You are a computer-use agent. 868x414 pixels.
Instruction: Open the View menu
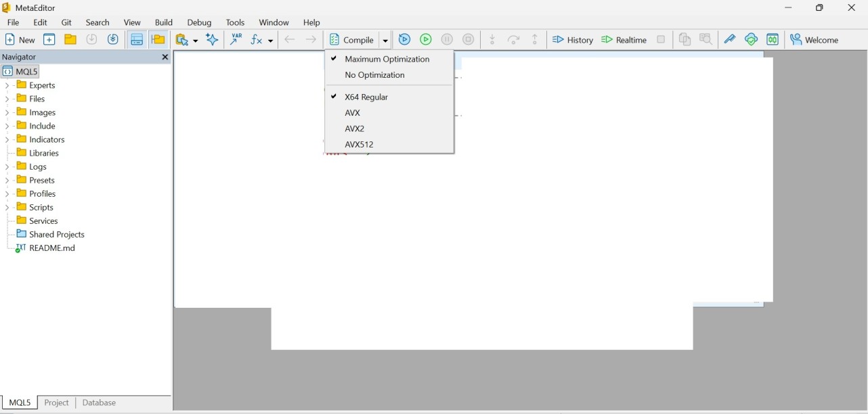[133, 23]
